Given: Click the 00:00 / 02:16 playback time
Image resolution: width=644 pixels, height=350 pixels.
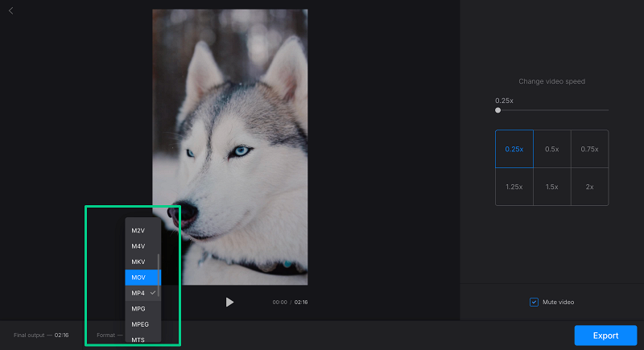Looking at the screenshot, I should [290, 302].
